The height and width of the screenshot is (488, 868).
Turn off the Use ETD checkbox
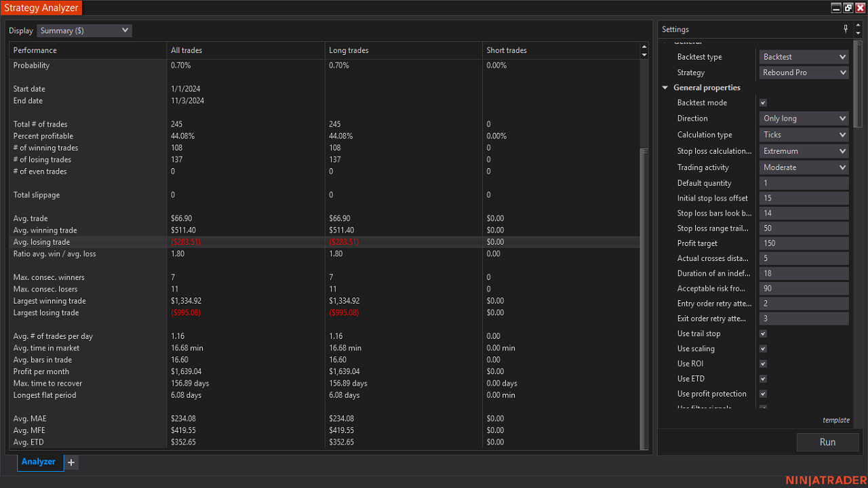point(763,379)
